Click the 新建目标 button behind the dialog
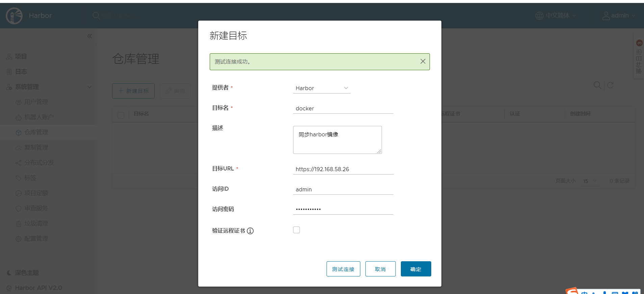Viewport: 644px width, 294px height. tap(133, 91)
